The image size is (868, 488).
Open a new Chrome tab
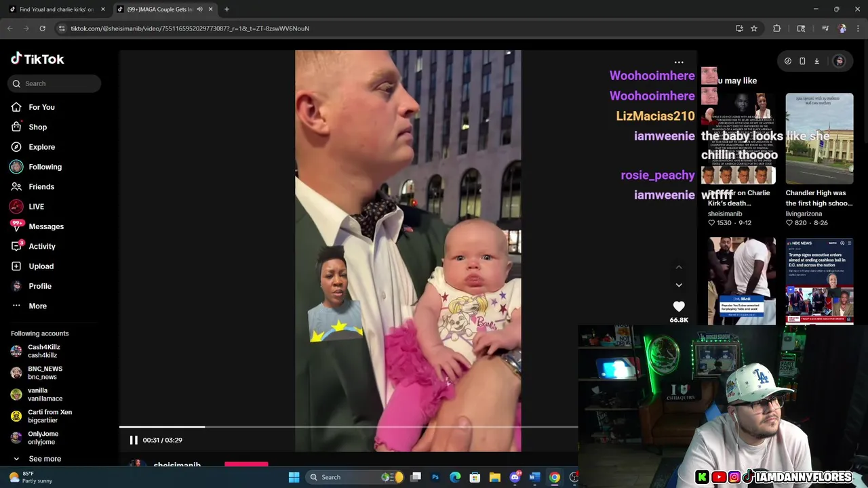click(x=226, y=9)
